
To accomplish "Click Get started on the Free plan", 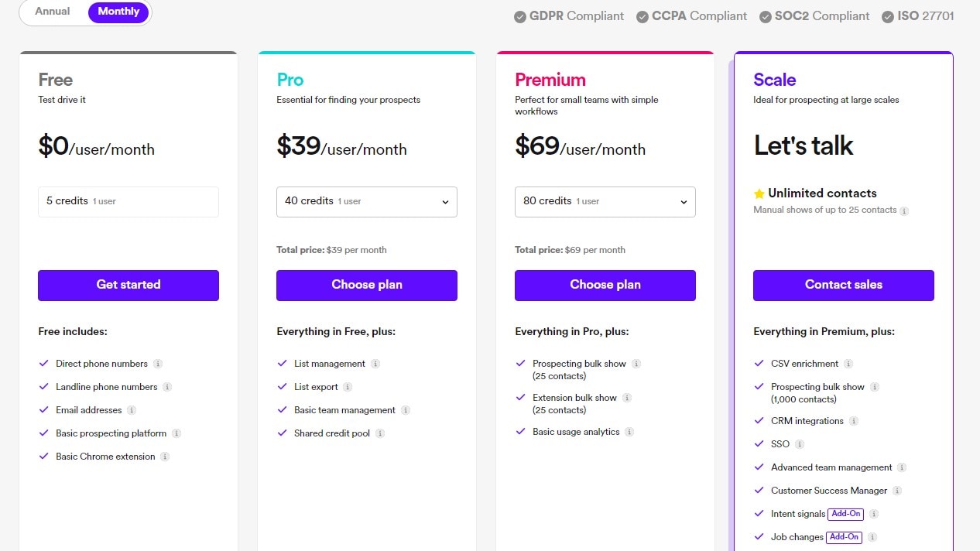I will (128, 285).
